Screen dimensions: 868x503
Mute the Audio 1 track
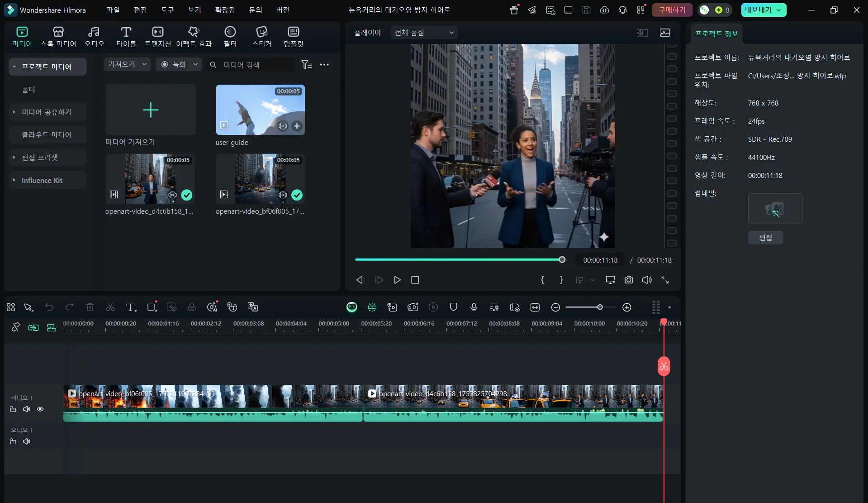coord(27,441)
